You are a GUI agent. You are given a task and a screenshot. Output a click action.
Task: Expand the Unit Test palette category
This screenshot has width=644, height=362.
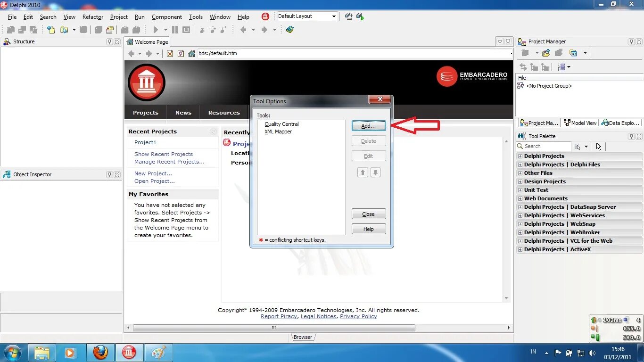(x=520, y=190)
